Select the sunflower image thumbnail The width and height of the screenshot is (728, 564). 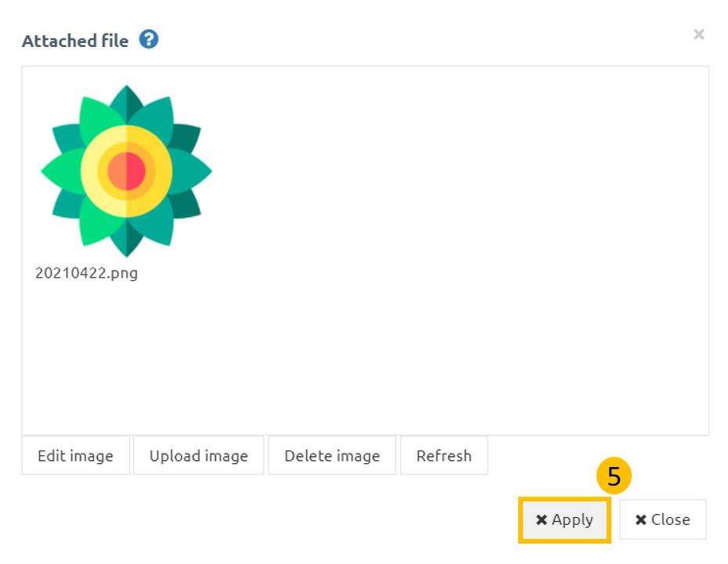pyautogui.click(x=126, y=171)
